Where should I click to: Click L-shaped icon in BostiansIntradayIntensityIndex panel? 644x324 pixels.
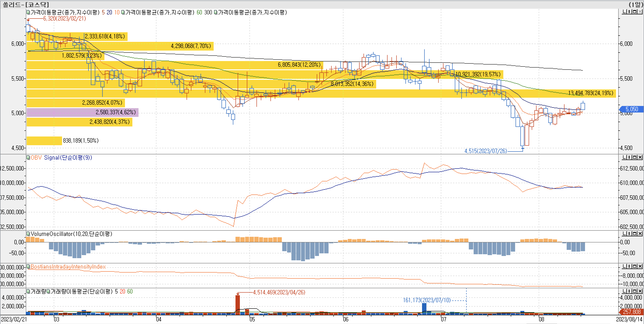coord(624,266)
